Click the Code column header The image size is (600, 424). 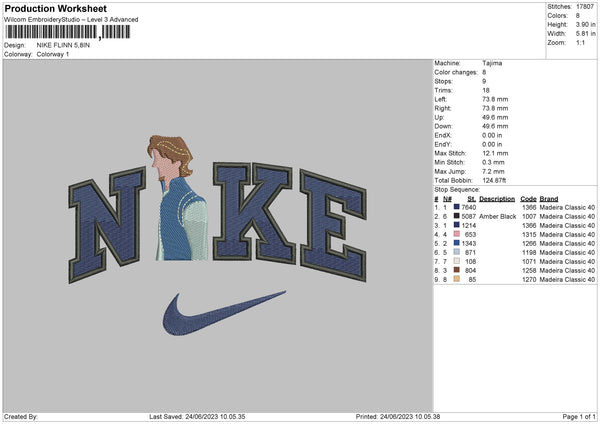tap(529, 198)
